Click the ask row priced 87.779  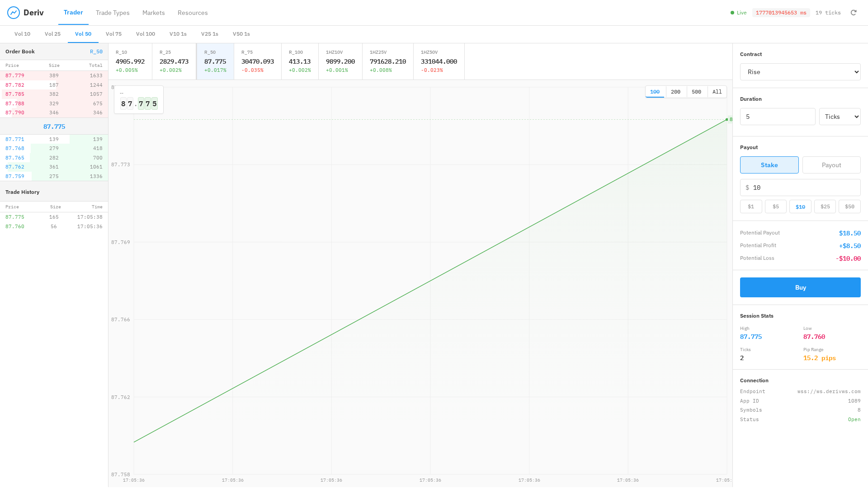point(54,75)
